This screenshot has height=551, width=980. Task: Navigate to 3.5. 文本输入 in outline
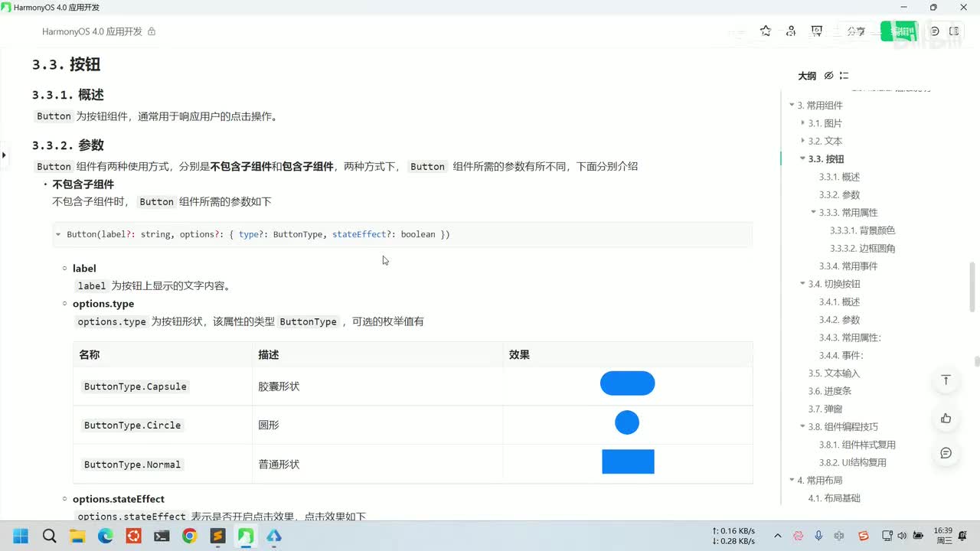coord(834,373)
